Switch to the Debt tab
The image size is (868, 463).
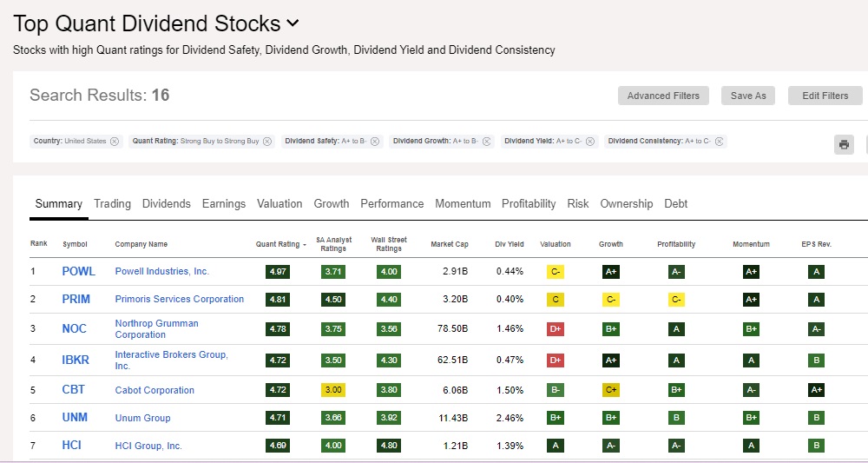(676, 204)
